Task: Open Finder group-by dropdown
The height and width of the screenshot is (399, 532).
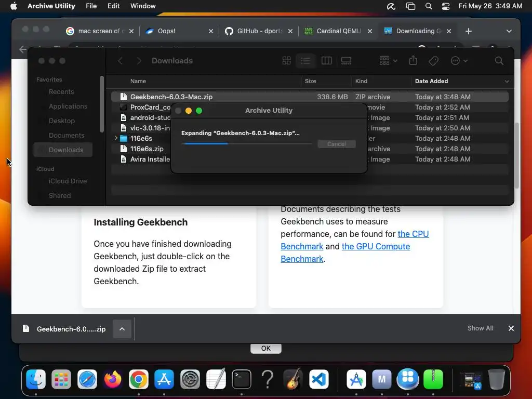Action: (388, 61)
